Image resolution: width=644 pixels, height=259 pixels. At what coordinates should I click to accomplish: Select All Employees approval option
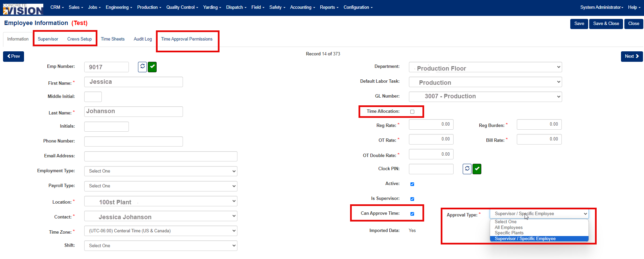539,228
